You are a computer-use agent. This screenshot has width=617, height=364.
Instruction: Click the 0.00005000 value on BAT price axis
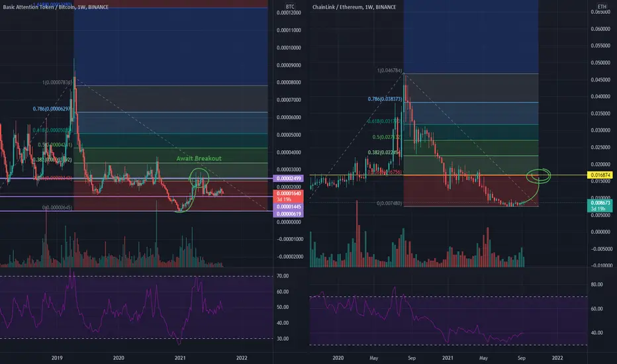(x=289, y=135)
